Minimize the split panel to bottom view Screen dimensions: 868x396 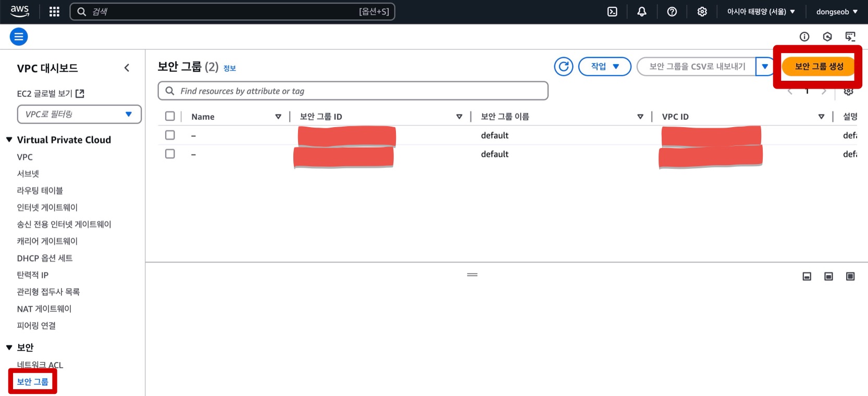(807, 276)
